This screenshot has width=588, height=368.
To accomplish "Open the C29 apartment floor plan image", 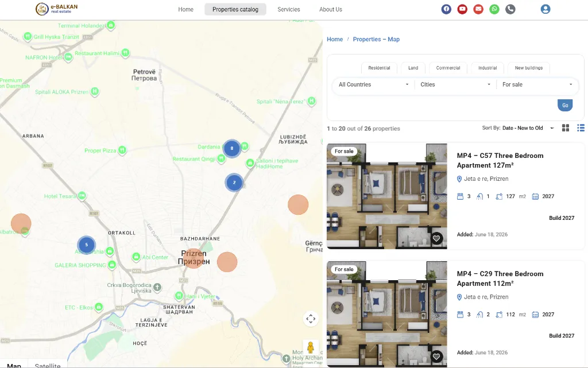I will tap(386, 314).
